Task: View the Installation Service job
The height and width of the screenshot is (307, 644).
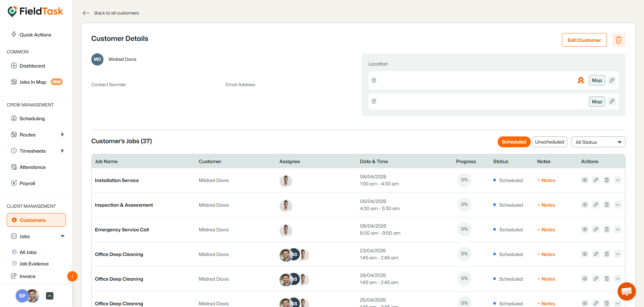Action: click(x=585, y=180)
